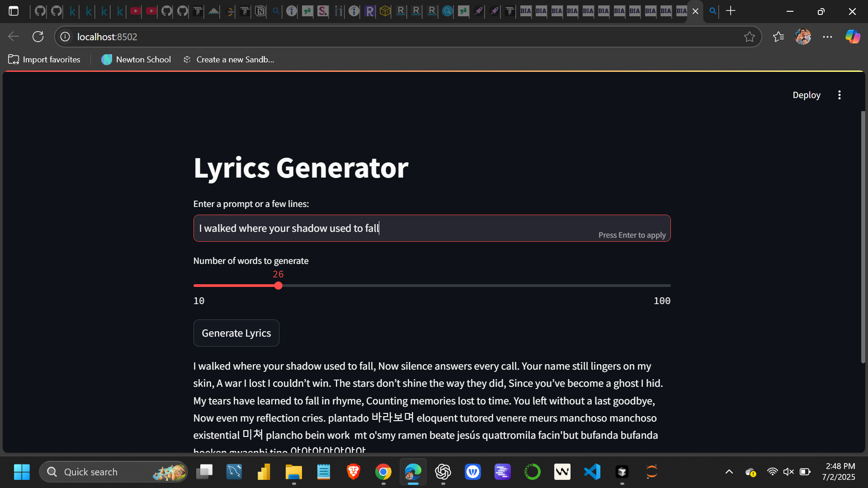Open the browser Settings and more menu

[828, 37]
